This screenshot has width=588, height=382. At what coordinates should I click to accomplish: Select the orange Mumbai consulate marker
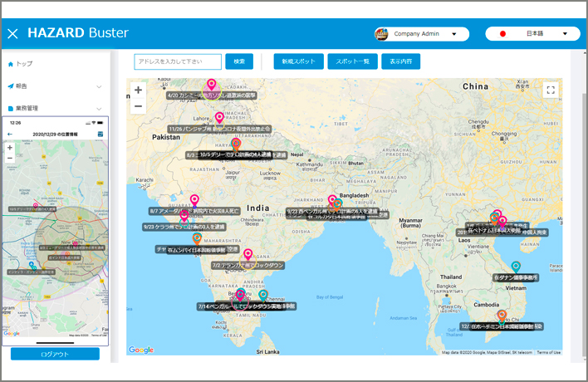[197, 238]
